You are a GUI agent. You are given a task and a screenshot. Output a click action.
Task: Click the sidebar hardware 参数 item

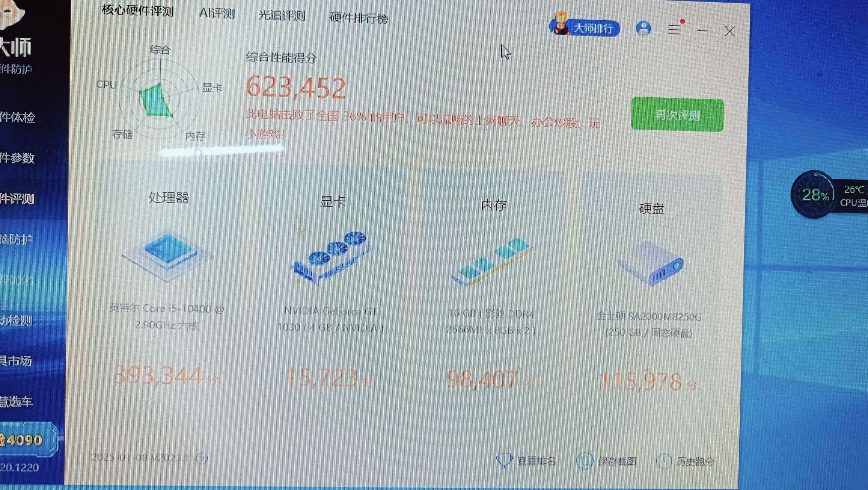pyautogui.click(x=18, y=158)
